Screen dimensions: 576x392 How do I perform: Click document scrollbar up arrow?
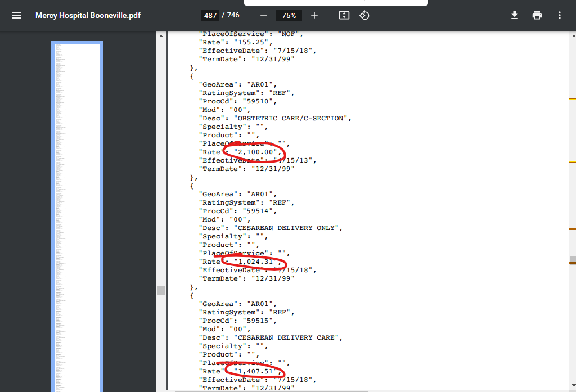573,36
